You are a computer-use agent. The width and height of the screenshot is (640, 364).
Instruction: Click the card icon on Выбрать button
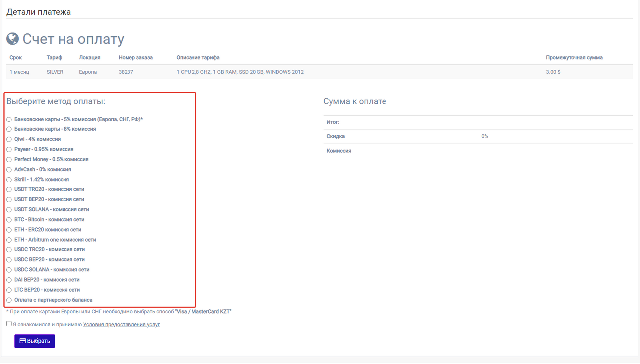[22, 341]
